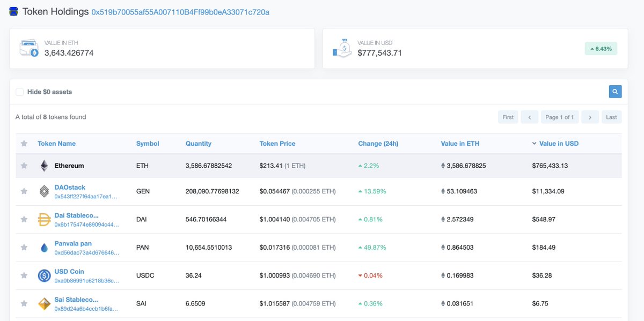Open the address 0x519b70055af55A... link

click(180, 12)
